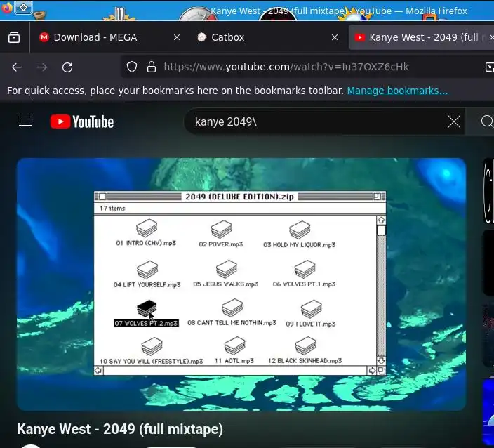The width and height of the screenshot is (494, 448).
Task: Click 09 I LOVE IT.mp3 file icon
Action: coord(312,309)
